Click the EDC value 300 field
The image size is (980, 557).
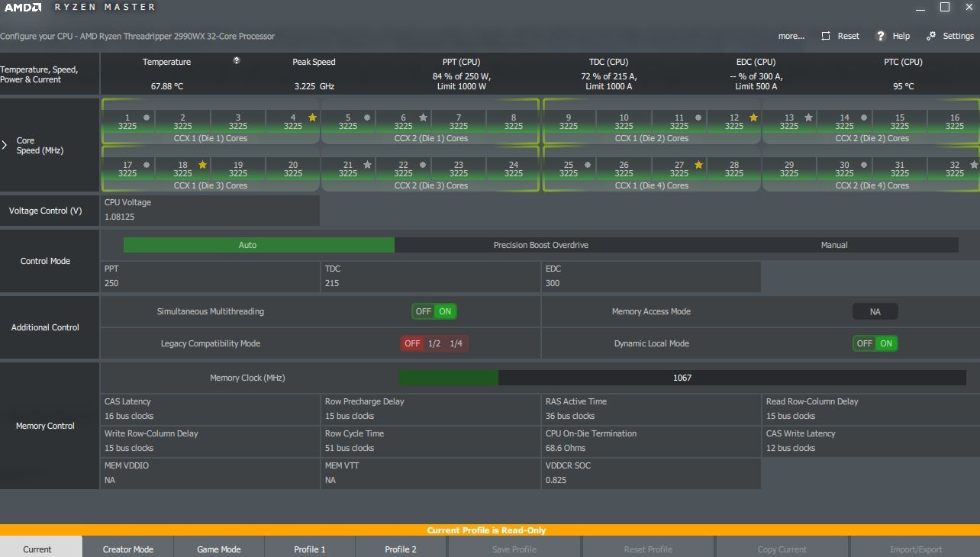(x=651, y=276)
